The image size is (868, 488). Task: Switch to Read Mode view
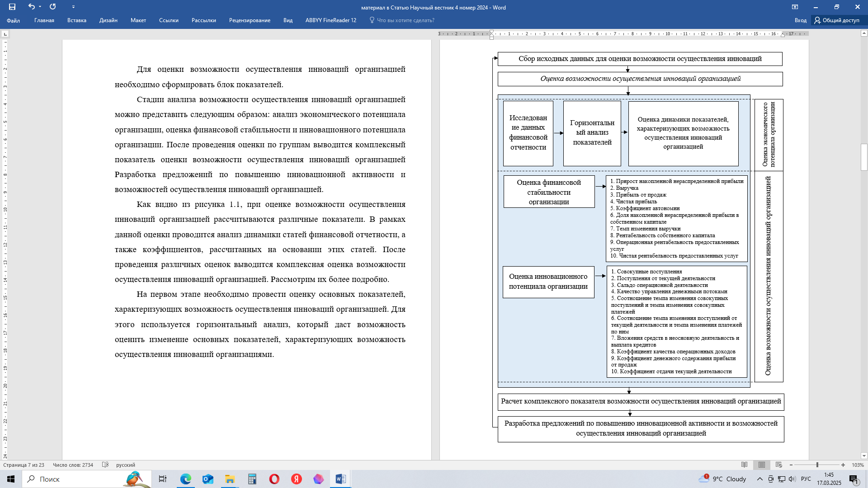coord(745,465)
